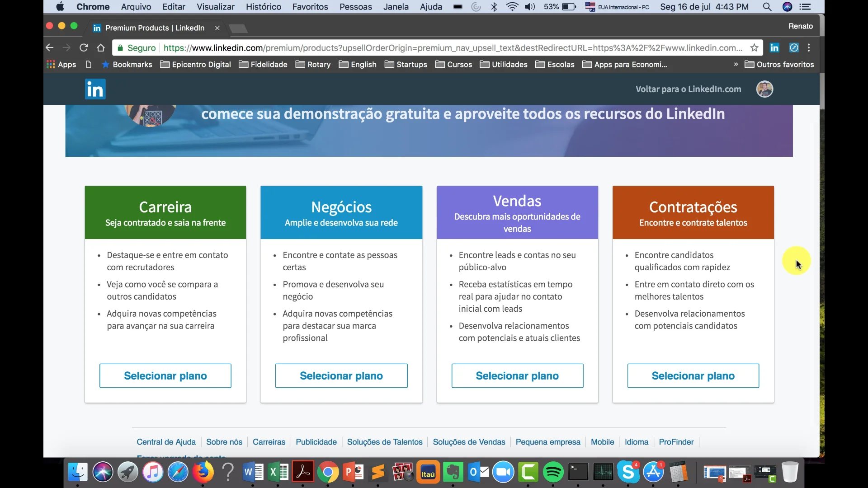Open Excel from the dock
This screenshot has height=488, width=868.
tap(278, 473)
